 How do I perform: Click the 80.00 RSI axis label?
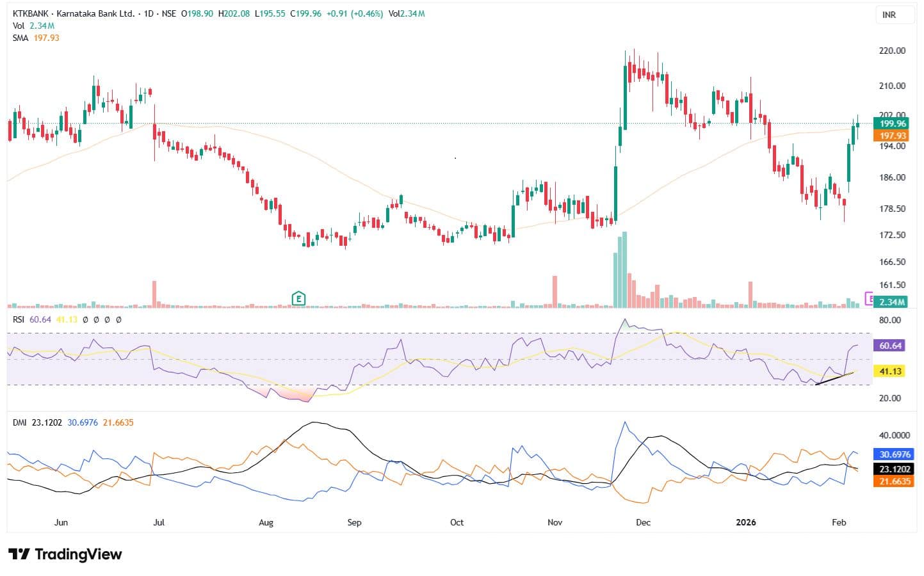[x=890, y=320]
